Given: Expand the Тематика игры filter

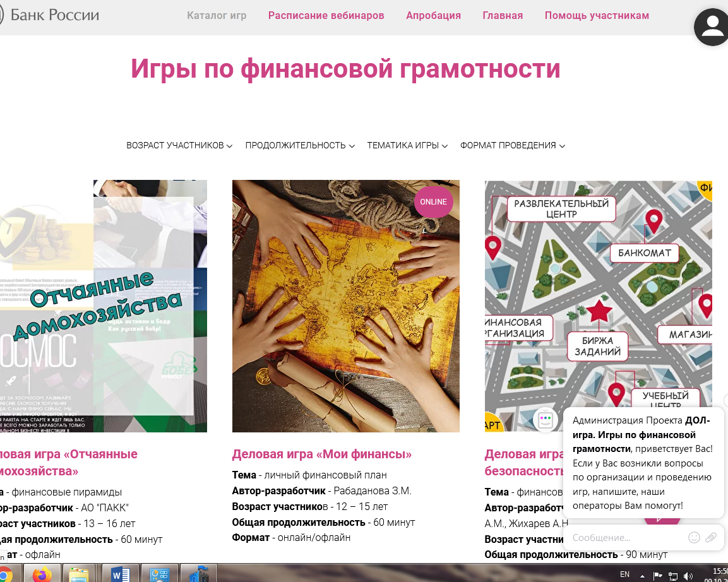Looking at the screenshot, I should [407, 145].
